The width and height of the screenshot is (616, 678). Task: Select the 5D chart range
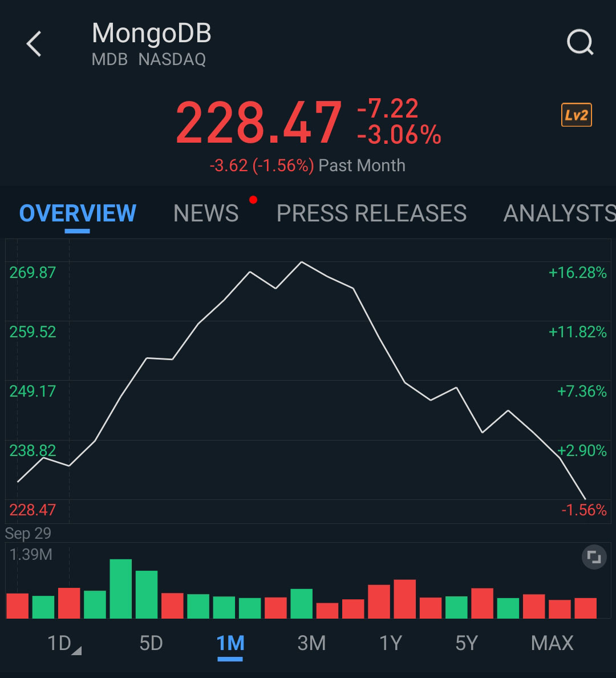[151, 643]
